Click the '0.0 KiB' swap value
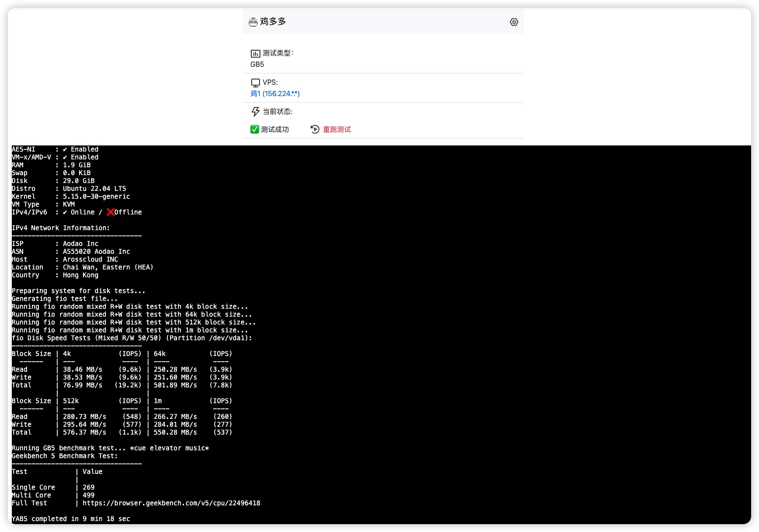 tap(76, 173)
